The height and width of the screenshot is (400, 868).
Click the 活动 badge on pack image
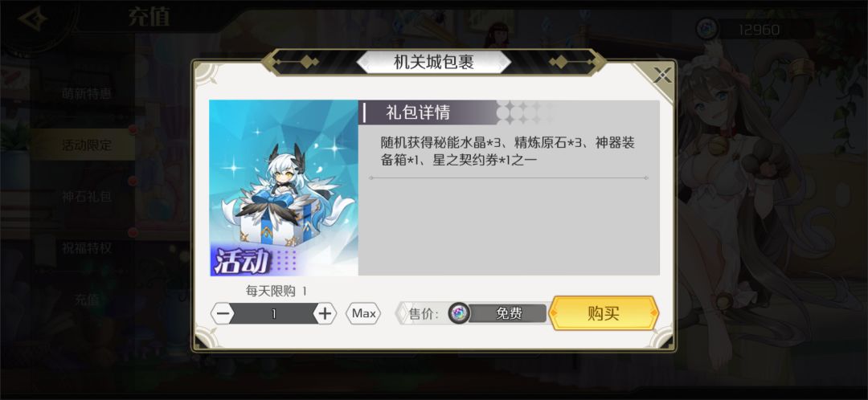point(243,261)
